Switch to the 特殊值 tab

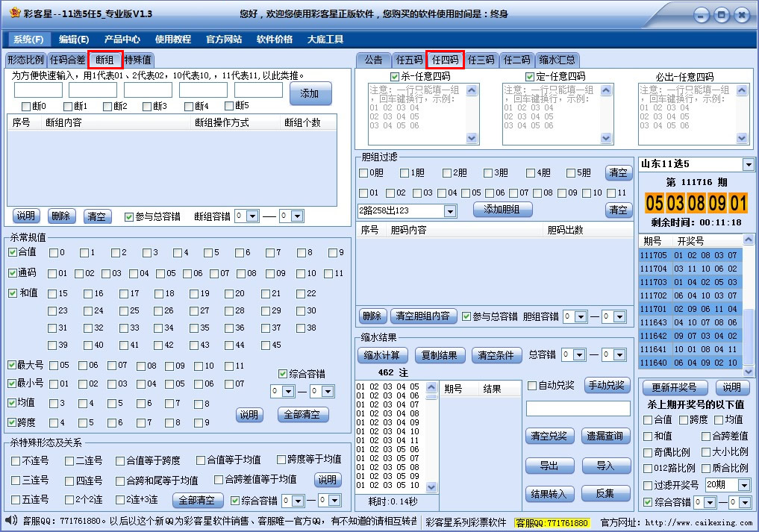(140, 60)
